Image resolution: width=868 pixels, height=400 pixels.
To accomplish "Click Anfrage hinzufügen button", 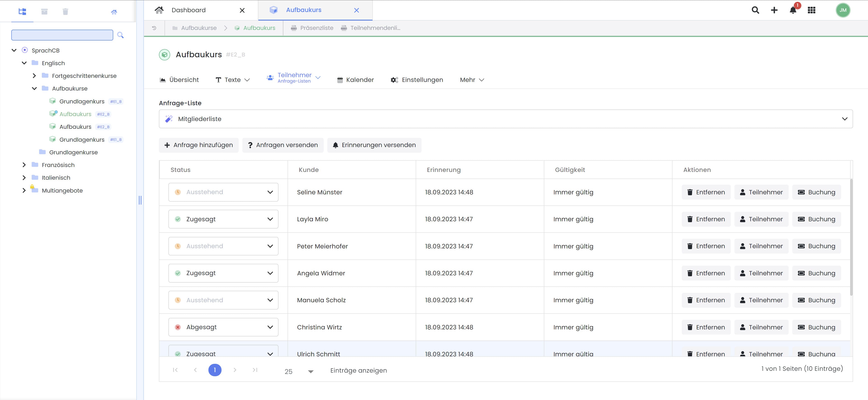I will pos(198,145).
